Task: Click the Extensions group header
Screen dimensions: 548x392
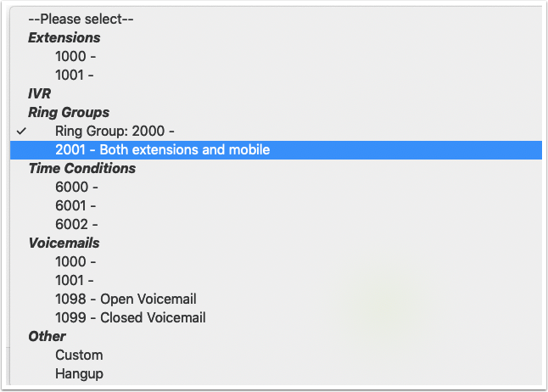Action: click(x=64, y=37)
